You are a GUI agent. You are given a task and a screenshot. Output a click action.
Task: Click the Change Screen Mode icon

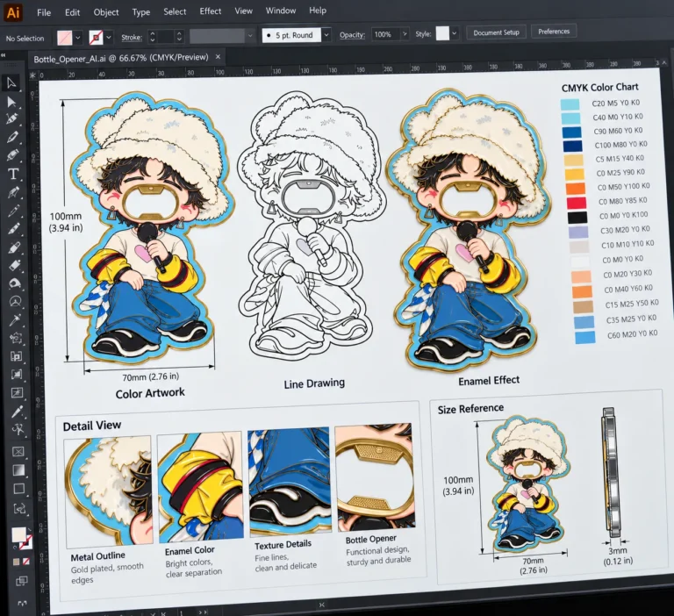[x=22, y=603]
